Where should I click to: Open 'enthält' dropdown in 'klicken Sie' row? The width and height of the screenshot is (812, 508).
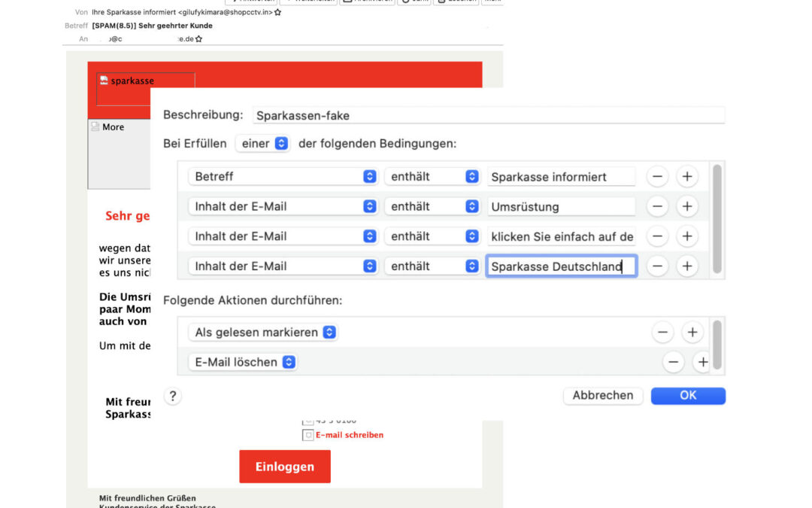click(x=432, y=236)
